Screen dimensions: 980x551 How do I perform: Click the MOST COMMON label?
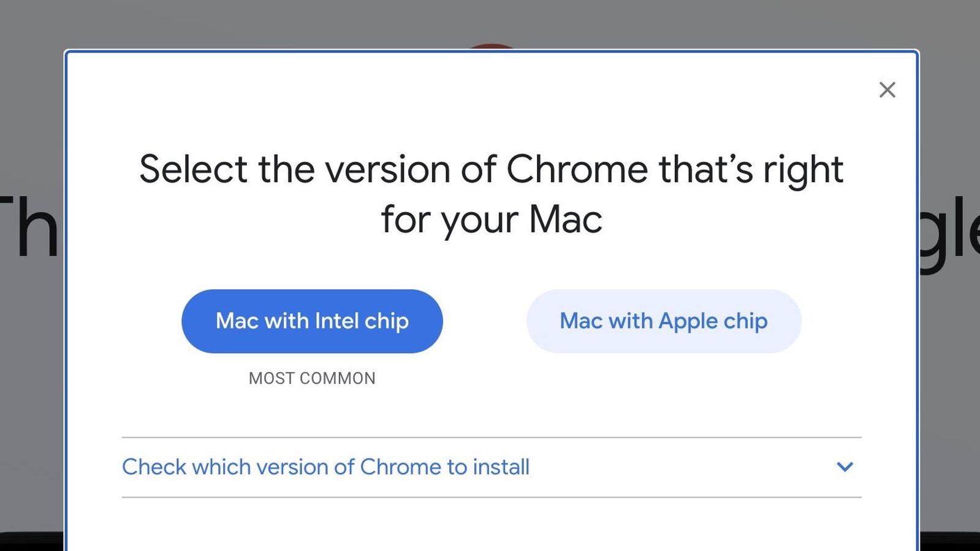pyautogui.click(x=312, y=378)
